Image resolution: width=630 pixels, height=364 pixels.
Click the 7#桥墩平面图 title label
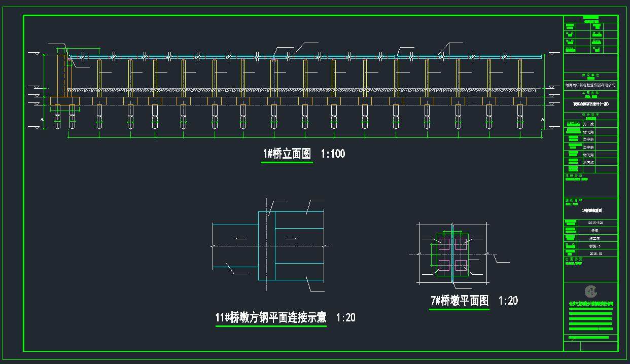pyautogui.click(x=460, y=301)
